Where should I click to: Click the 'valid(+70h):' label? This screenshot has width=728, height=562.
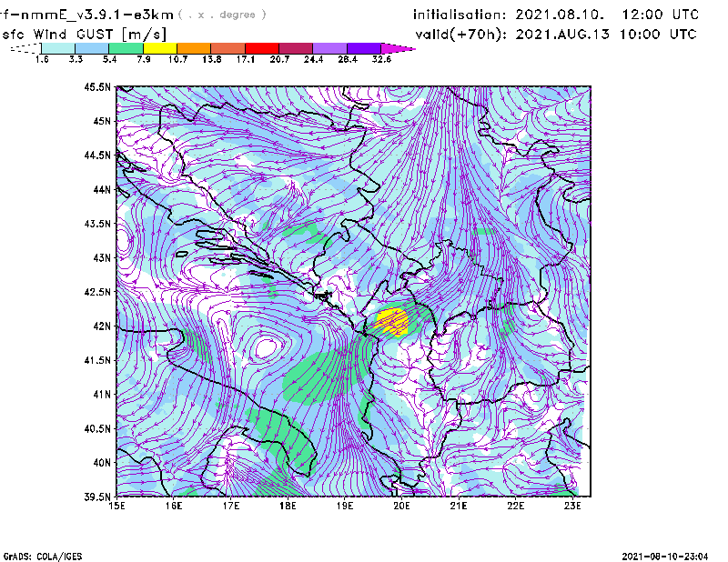460,35
